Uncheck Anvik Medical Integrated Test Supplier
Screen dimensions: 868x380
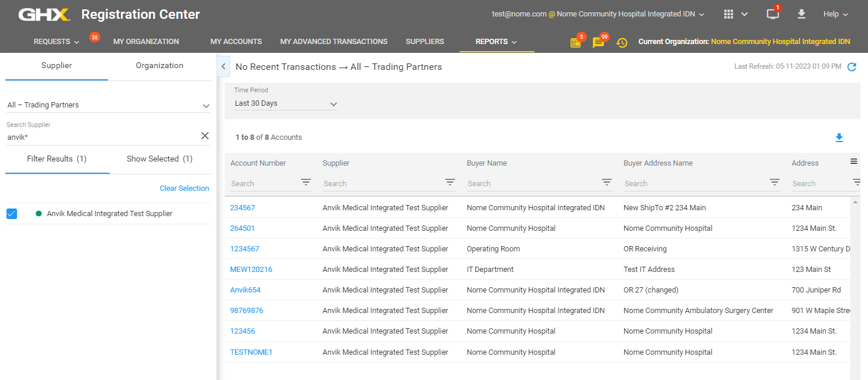pyautogui.click(x=12, y=214)
